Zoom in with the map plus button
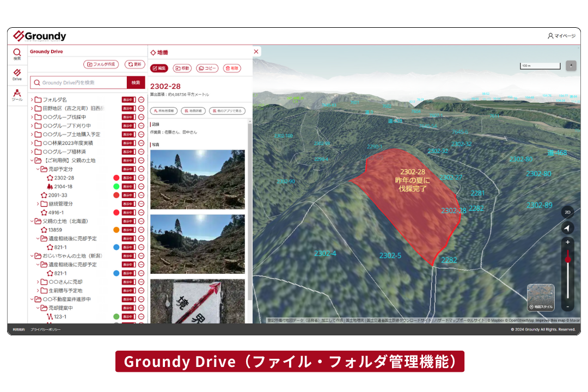The width and height of the screenshot is (588, 392). (x=567, y=242)
